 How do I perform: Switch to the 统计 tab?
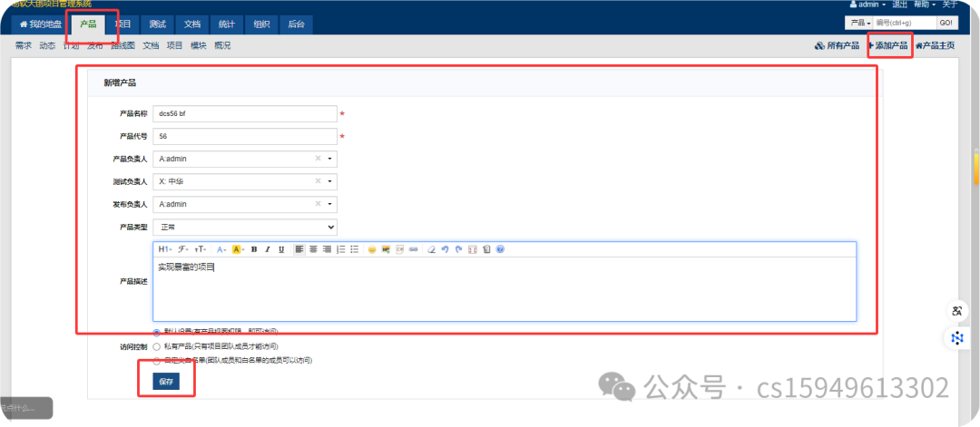coord(227,24)
